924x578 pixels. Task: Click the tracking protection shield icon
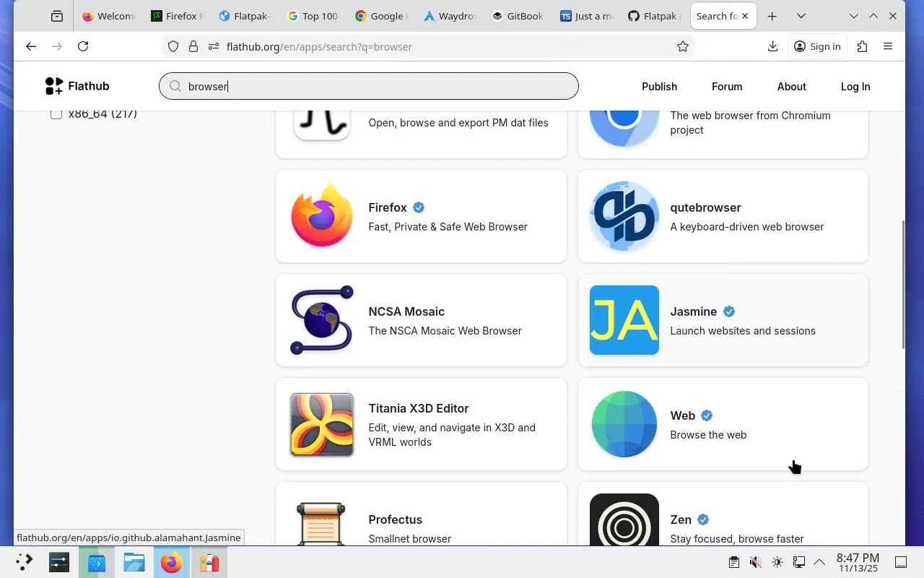click(173, 46)
